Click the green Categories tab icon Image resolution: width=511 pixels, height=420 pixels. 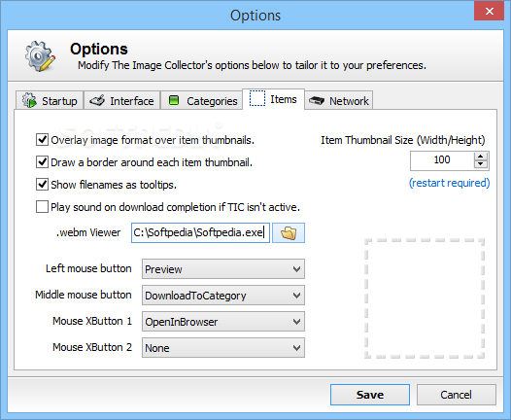click(174, 100)
